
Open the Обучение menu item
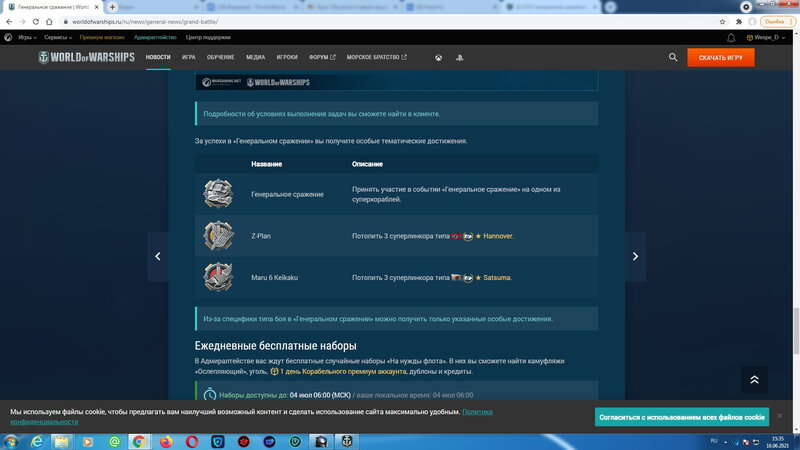[x=220, y=57]
